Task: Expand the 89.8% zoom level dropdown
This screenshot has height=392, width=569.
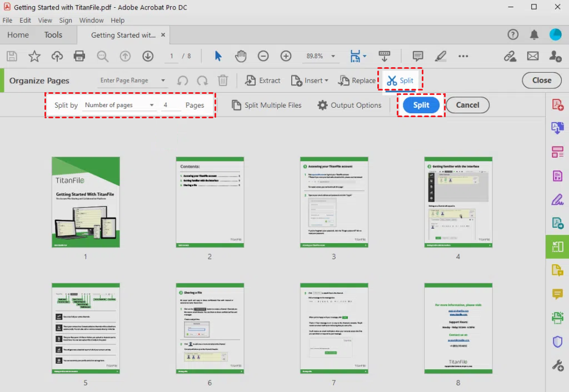Action: click(x=333, y=56)
